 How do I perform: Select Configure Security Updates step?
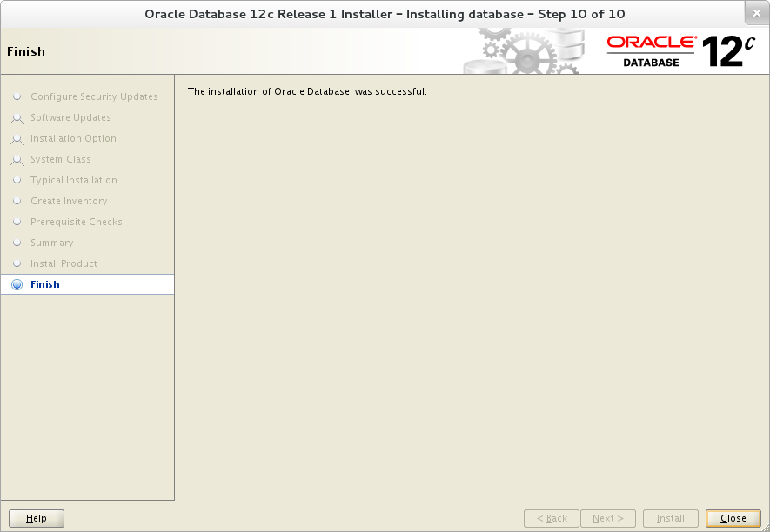tap(94, 96)
